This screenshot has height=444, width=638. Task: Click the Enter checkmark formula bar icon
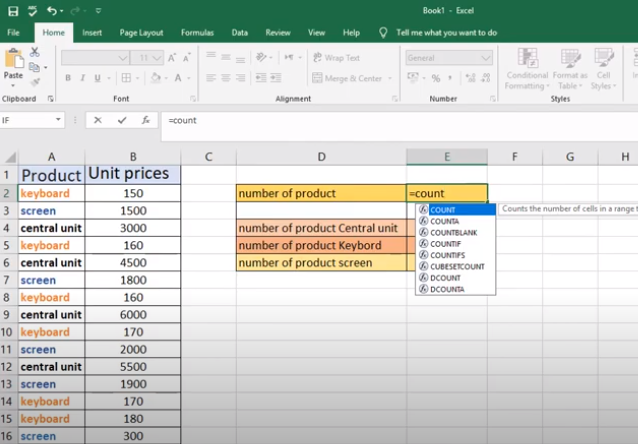(122, 120)
